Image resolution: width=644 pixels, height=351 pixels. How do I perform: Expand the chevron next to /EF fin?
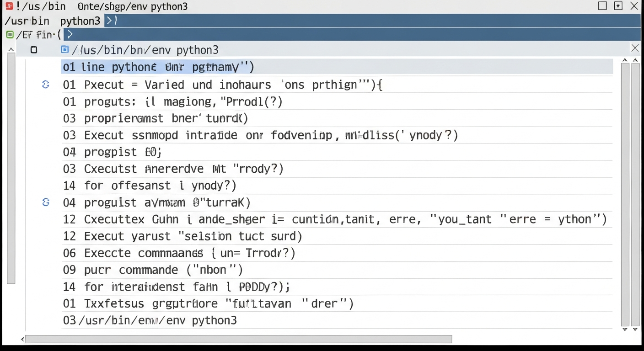click(70, 35)
